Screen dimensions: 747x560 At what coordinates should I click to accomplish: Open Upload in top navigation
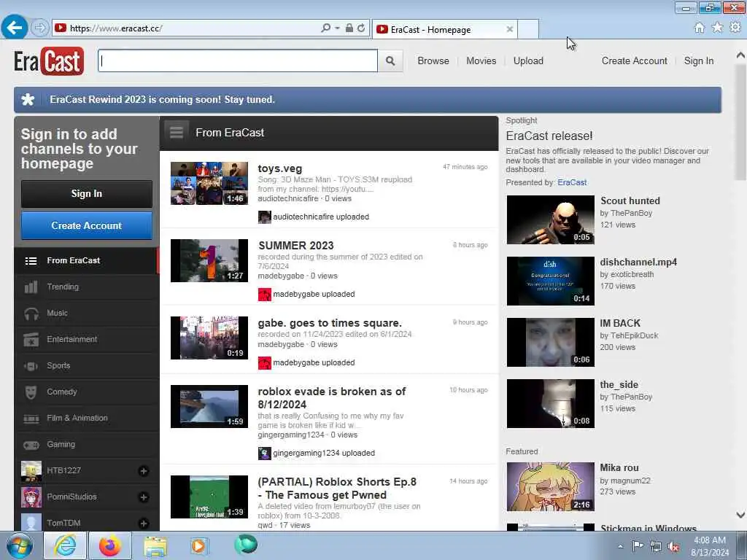click(528, 61)
